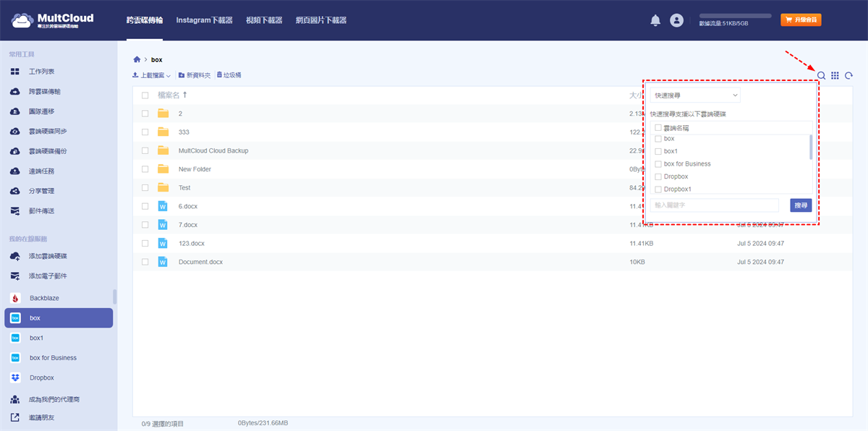Tick Dropbox1 checkbox in search panel
Screen dimensions: 868x431
(658, 189)
